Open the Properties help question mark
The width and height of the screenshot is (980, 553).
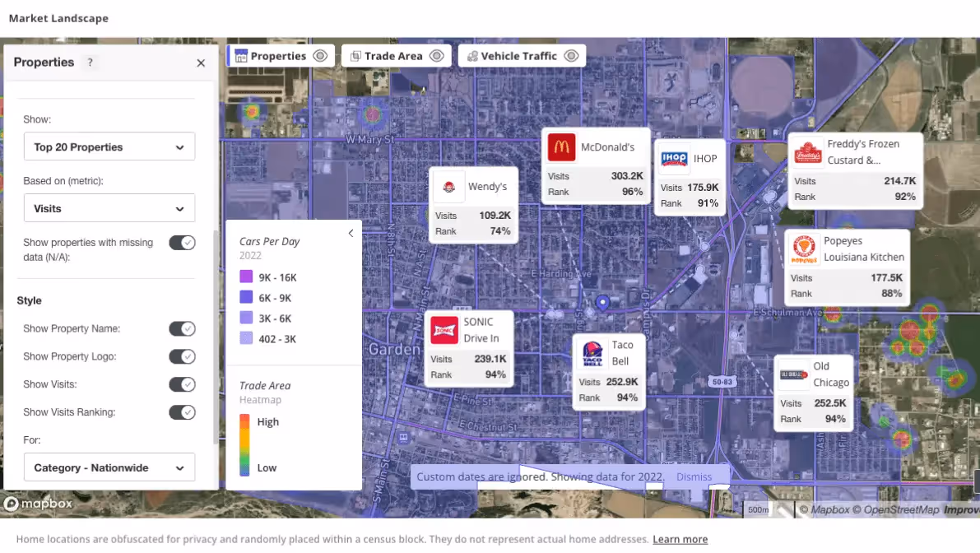pos(90,63)
